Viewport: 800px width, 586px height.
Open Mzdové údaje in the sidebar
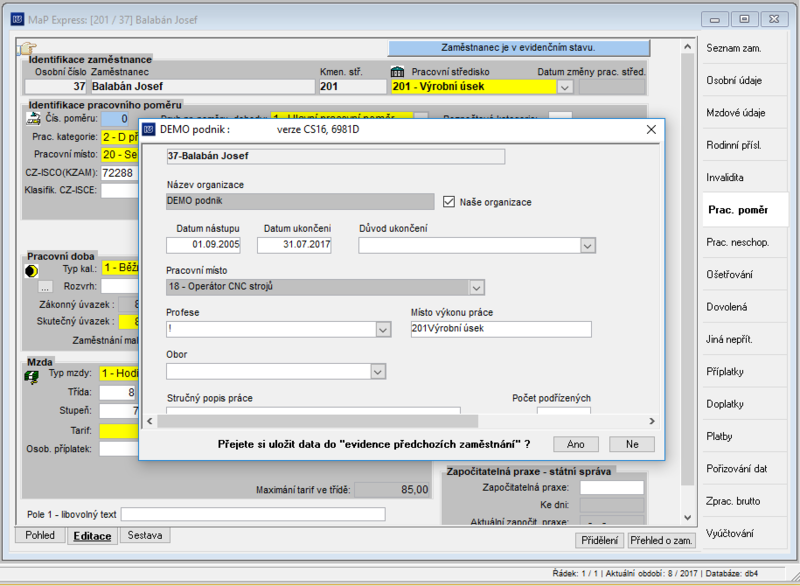[736, 113]
